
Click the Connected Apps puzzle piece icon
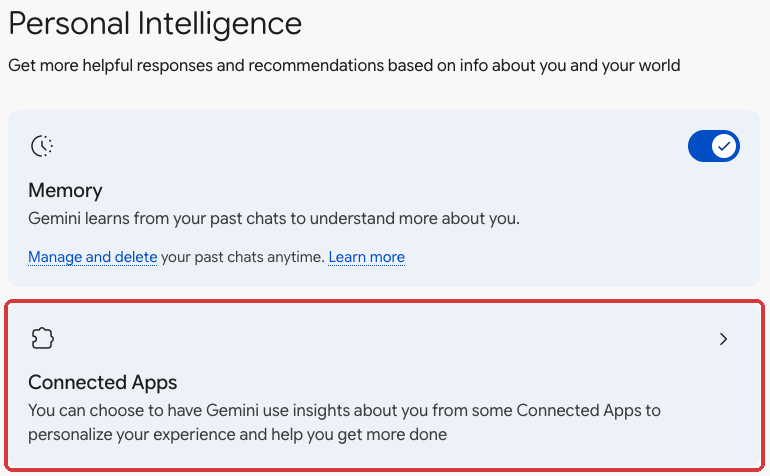pos(42,338)
